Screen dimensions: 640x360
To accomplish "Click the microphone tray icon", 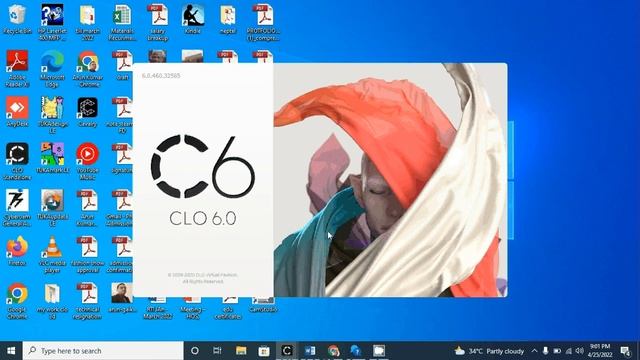I will [x=545, y=351].
